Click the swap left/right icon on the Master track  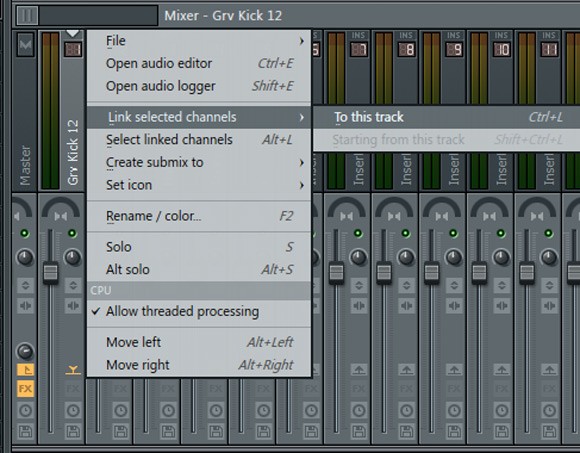pyautogui.click(x=25, y=306)
